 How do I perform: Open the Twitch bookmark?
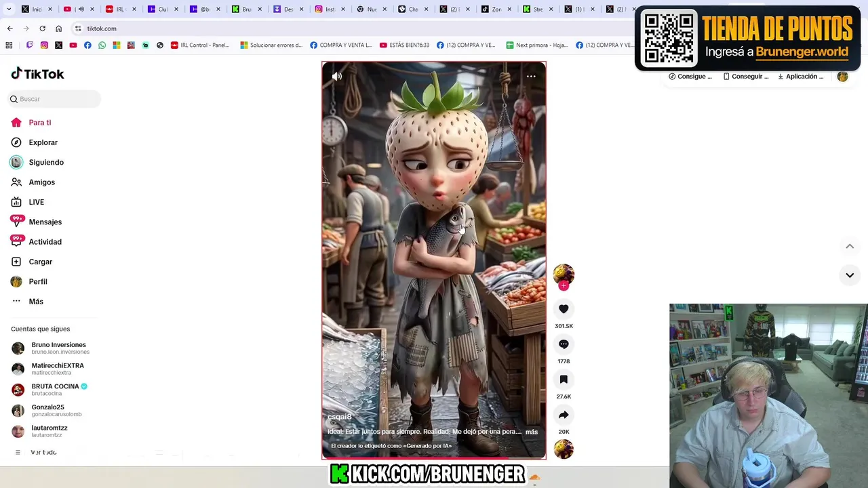pos(30,45)
